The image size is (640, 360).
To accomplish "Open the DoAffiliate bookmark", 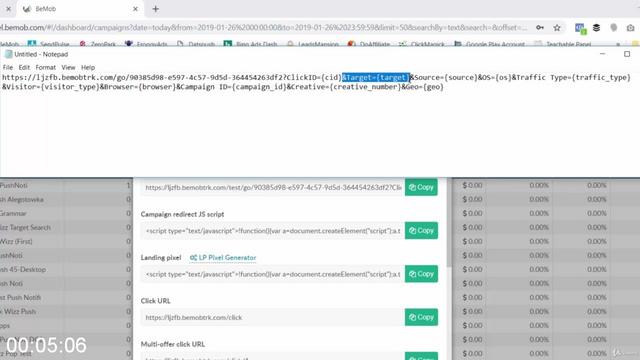I will (369, 44).
